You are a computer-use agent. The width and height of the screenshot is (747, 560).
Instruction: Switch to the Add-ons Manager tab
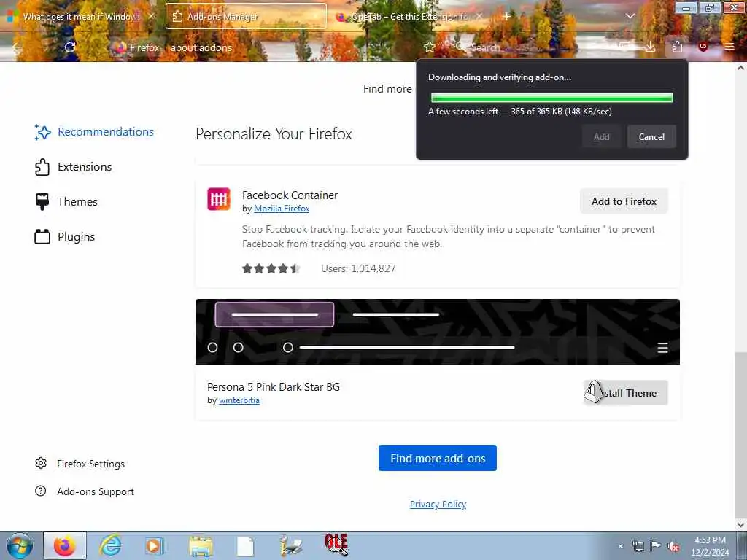[247, 17]
